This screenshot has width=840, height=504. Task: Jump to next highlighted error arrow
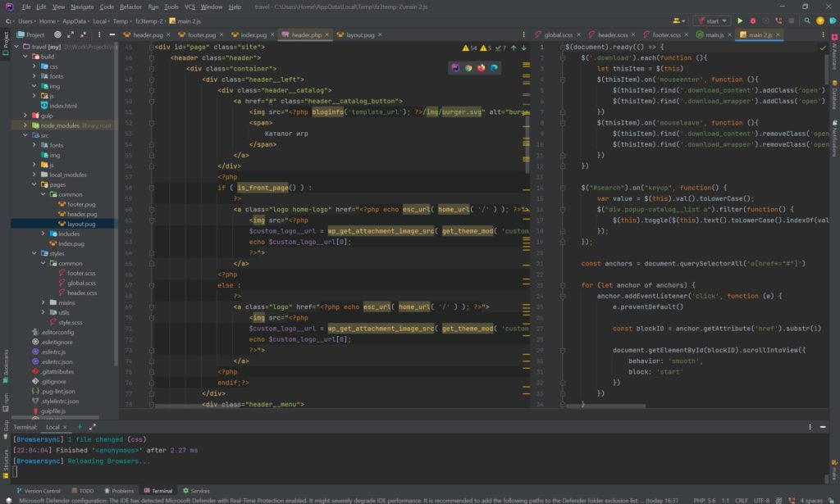[x=524, y=48]
